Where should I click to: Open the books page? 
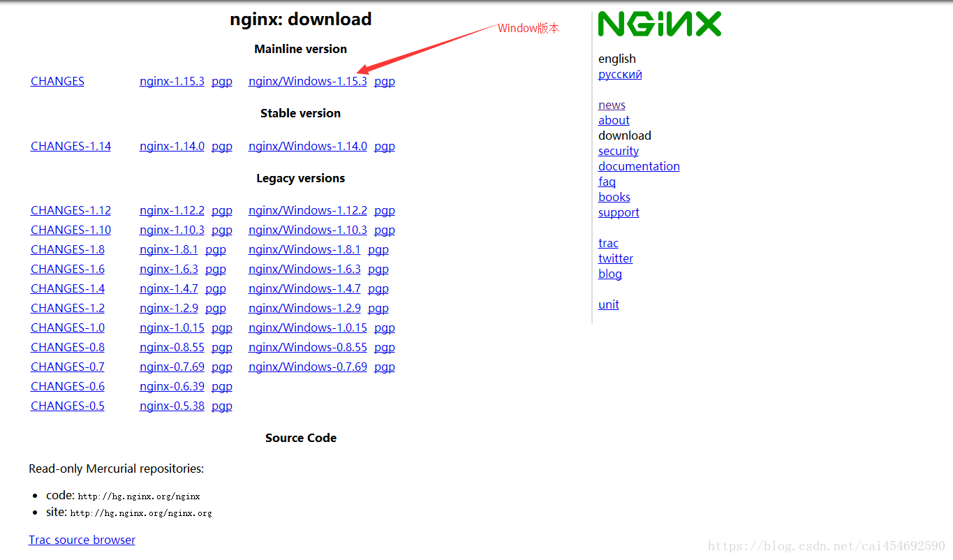[x=614, y=197]
